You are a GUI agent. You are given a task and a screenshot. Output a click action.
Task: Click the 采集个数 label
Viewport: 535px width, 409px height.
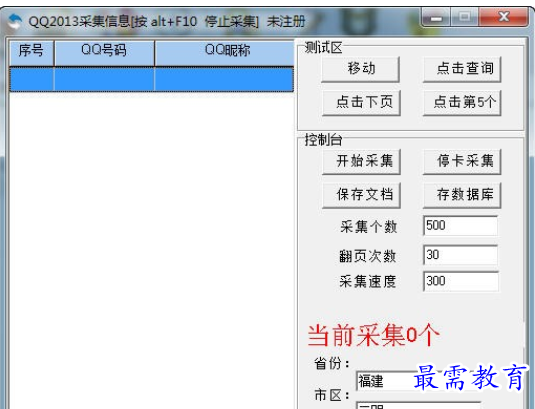click(368, 227)
